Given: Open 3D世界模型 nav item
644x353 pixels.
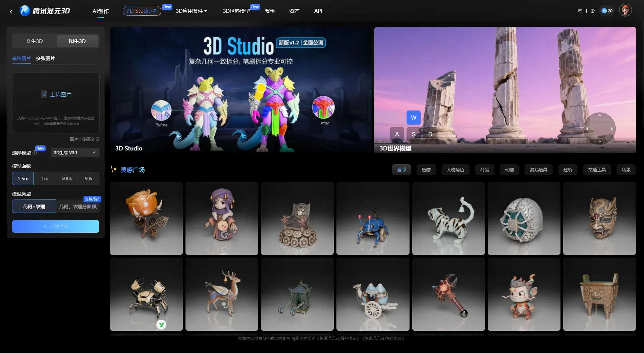Looking at the screenshot, I should (x=236, y=11).
